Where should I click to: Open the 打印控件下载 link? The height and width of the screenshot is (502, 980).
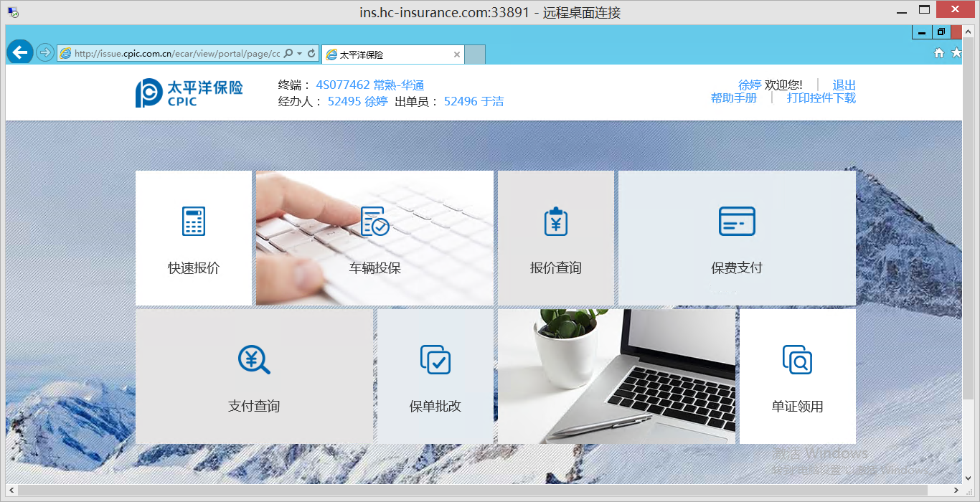pos(821,98)
